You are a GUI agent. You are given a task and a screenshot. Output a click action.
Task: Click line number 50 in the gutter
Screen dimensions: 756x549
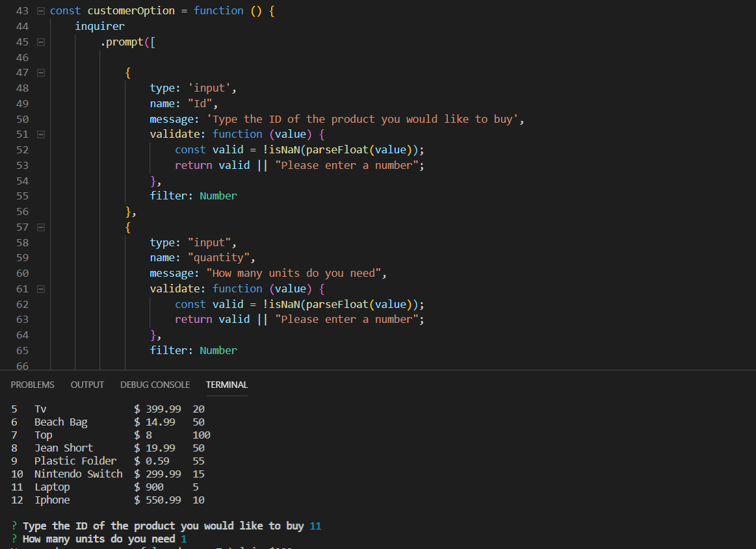coord(22,119)
